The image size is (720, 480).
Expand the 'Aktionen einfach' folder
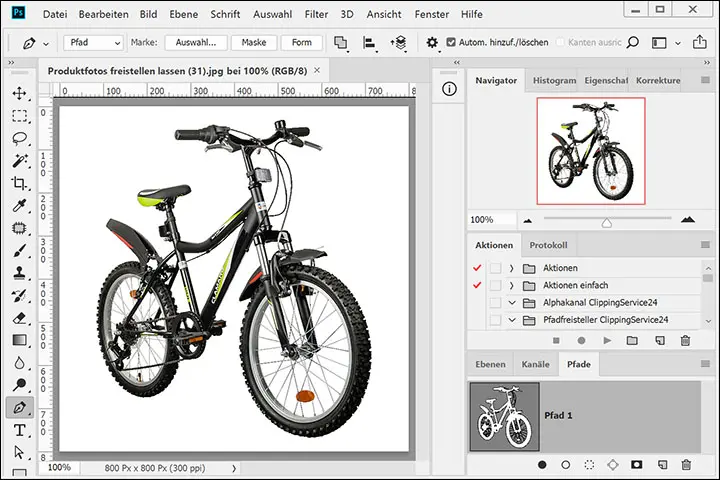point(511,286)
